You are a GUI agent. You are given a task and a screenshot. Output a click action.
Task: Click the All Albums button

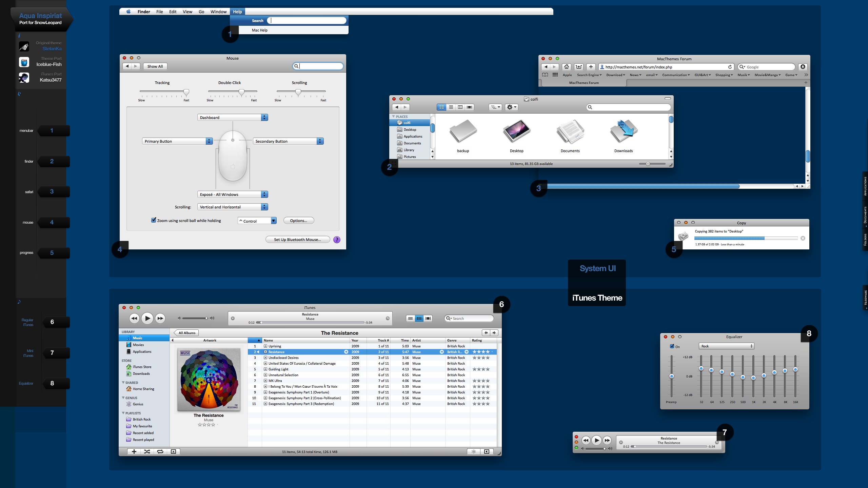point(186,333)
